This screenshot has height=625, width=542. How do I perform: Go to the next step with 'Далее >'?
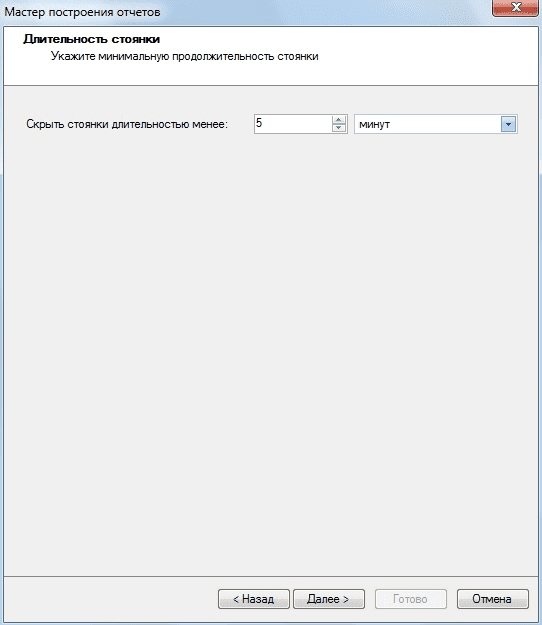[x=329, y=599]
